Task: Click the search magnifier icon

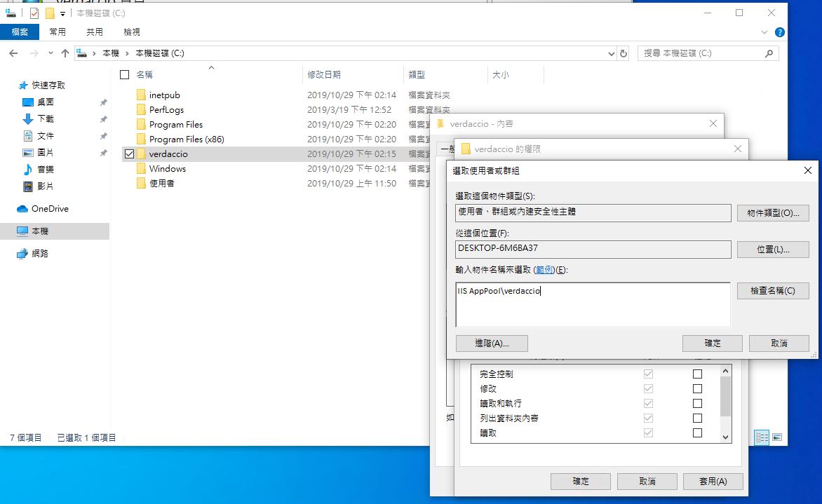Action: pos(769,53)
